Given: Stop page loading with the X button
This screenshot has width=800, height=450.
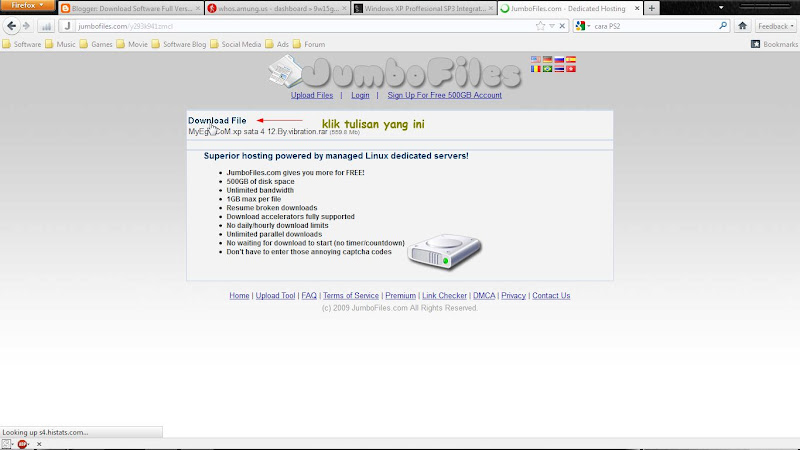Looking at the screenshot, I should pyautogui.click(x=562, y=26).
